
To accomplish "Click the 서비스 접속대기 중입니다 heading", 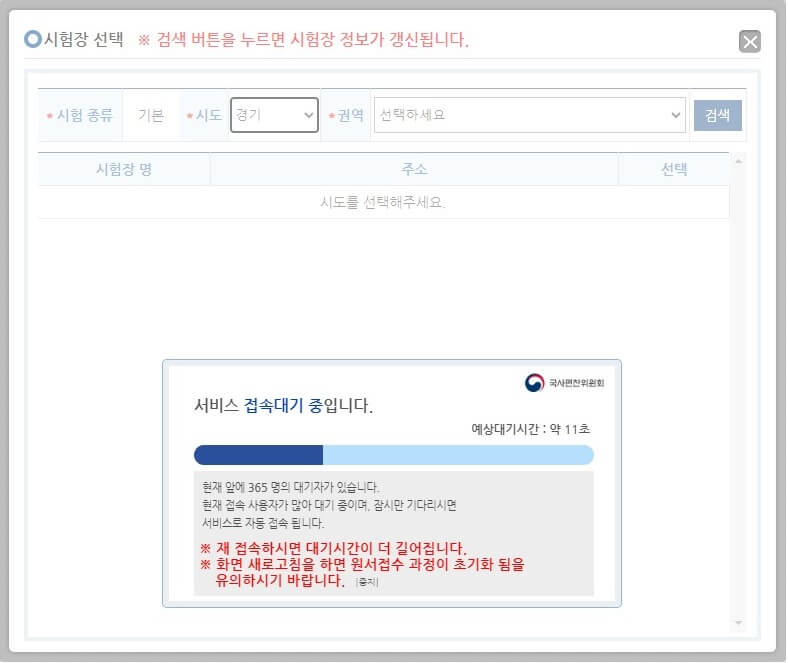I will [x=283, y=405].
